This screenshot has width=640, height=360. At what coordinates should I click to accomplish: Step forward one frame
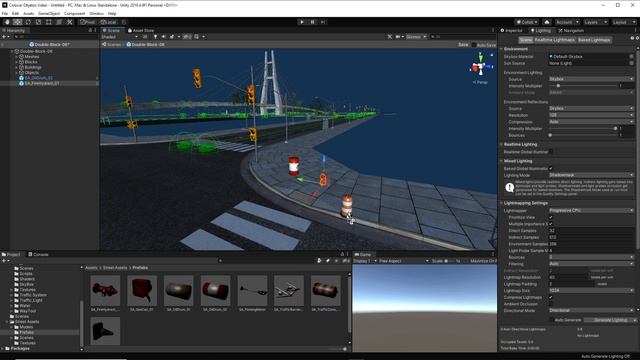[323, 22]
